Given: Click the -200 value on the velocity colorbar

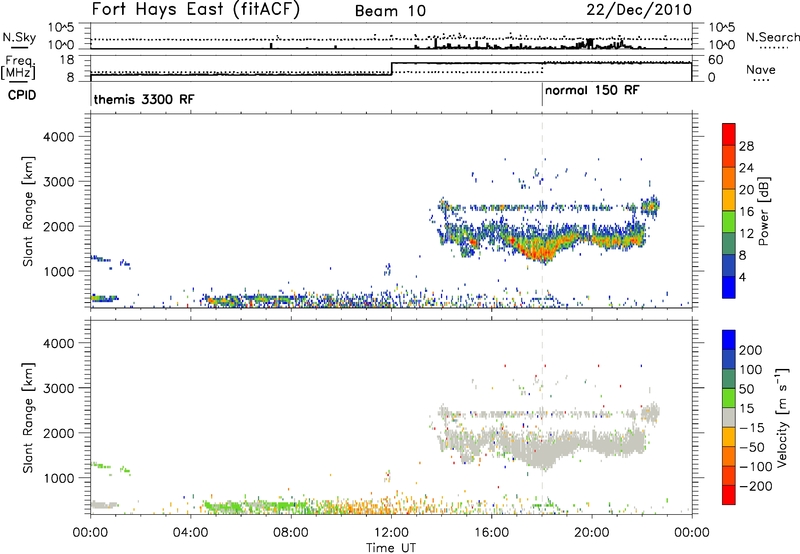Looking at the screenshot, I should (x=756, y=486).
